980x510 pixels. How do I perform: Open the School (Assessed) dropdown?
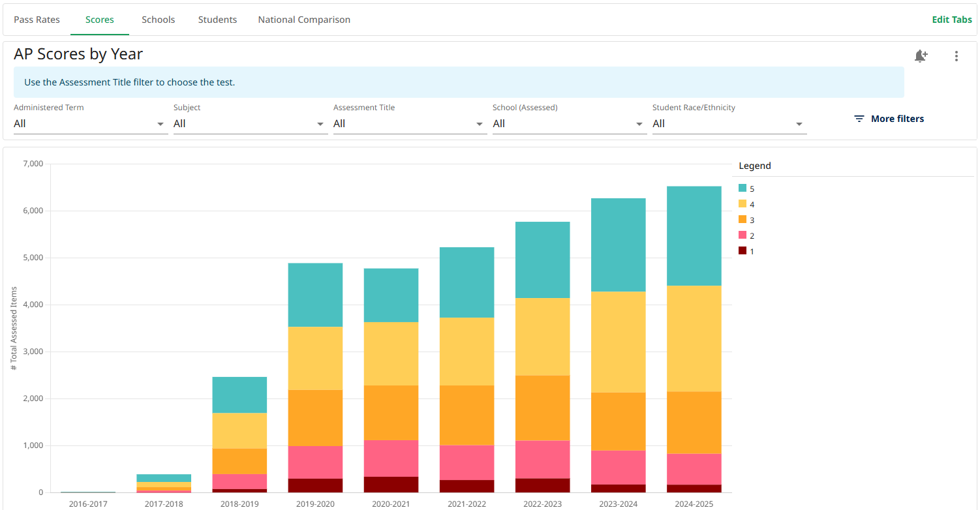(x=570, y=124)
